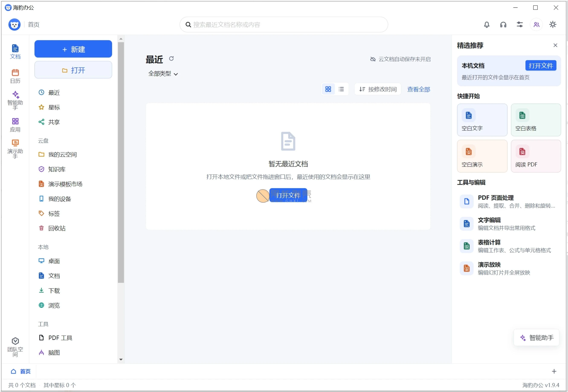Click the notification bell icon
The height and width of the screenshot is (392, 568).
click(486, 25)
